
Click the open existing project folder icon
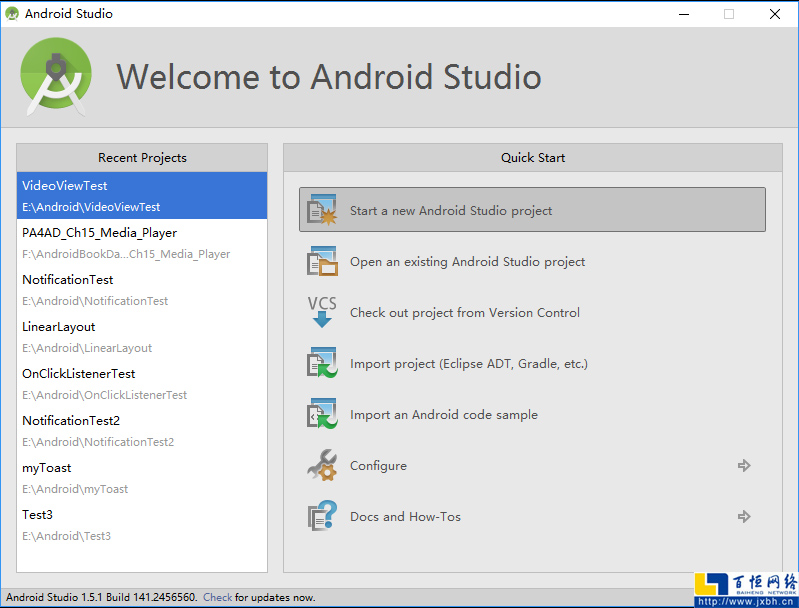click(322, 261)
